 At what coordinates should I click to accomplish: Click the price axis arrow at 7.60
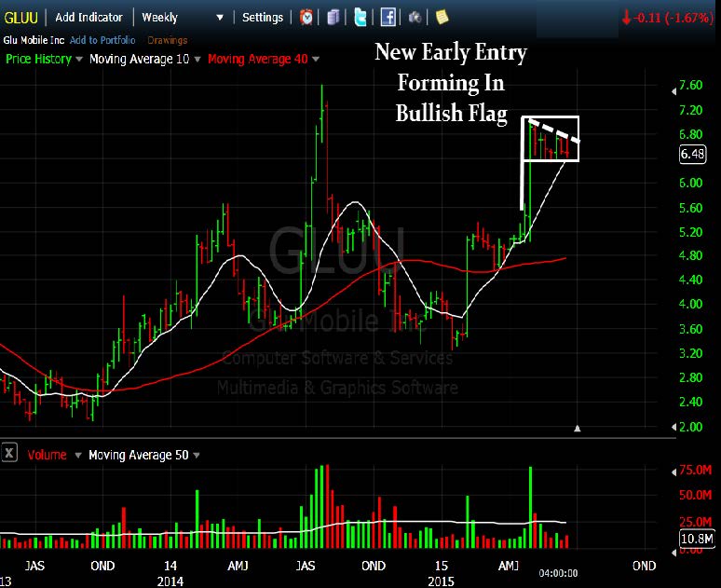[673, 91]
